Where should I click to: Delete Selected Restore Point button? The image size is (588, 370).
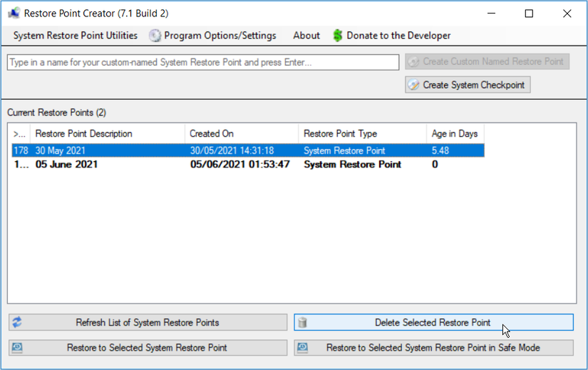click(433, 322)
